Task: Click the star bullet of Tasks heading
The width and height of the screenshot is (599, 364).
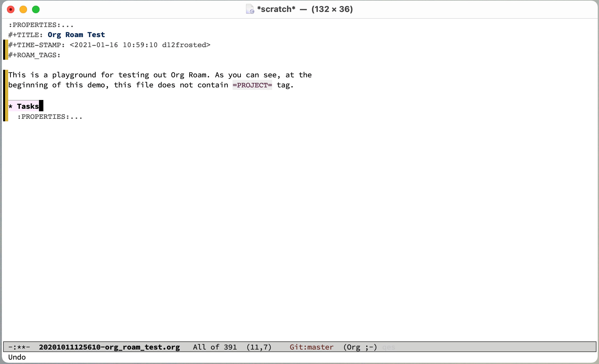Action: click(x=11, y=106)
